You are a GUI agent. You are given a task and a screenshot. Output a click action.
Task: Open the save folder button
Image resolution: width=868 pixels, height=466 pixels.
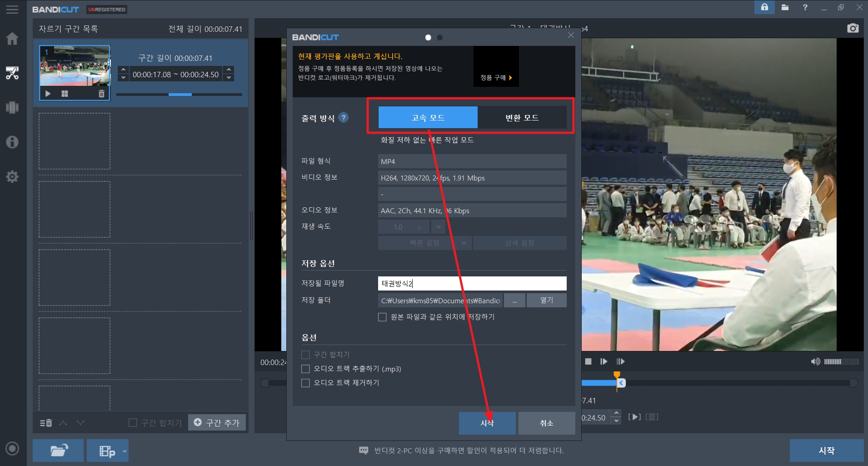tap(547, 301)
